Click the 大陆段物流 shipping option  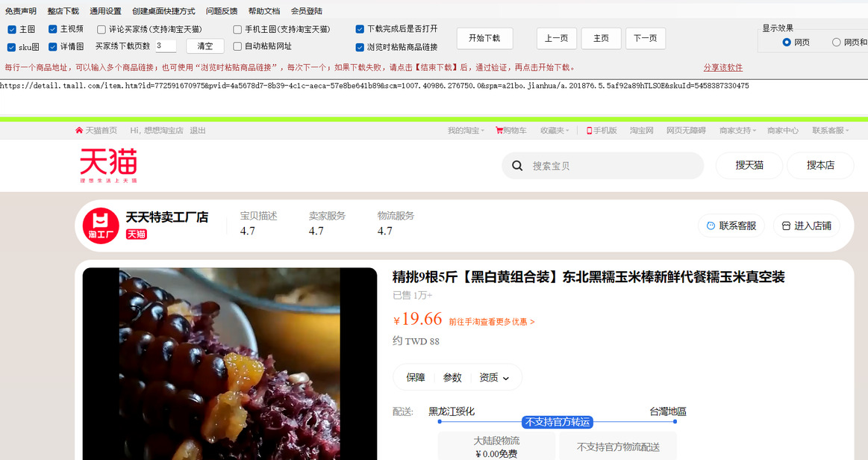click(496, 446)
